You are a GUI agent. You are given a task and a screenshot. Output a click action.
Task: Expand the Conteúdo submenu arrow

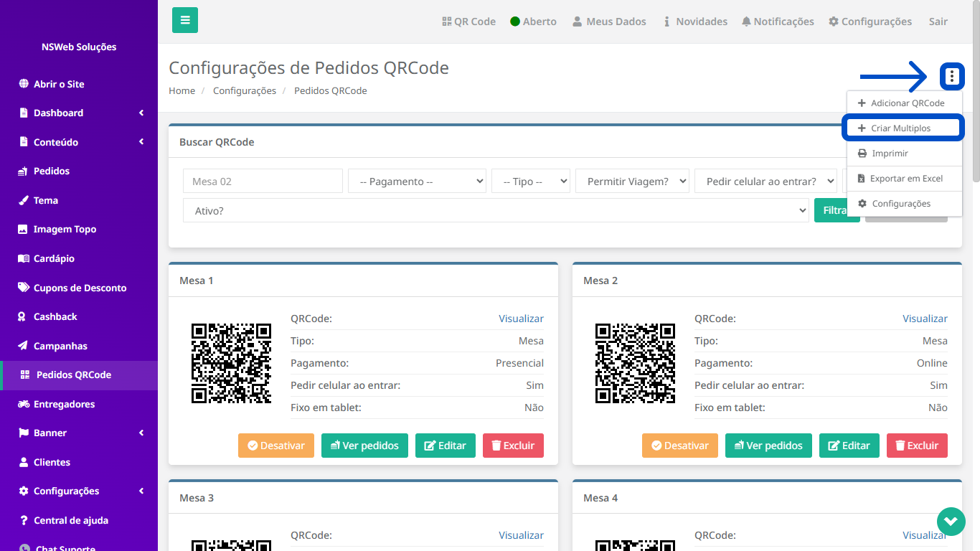[142, 142]
